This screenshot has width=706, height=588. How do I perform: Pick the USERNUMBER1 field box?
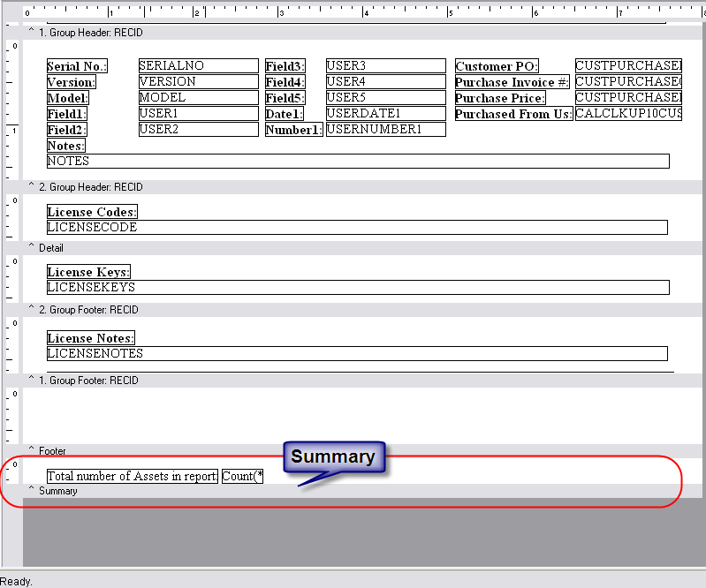pyautogui.click(x=385, y=129)
